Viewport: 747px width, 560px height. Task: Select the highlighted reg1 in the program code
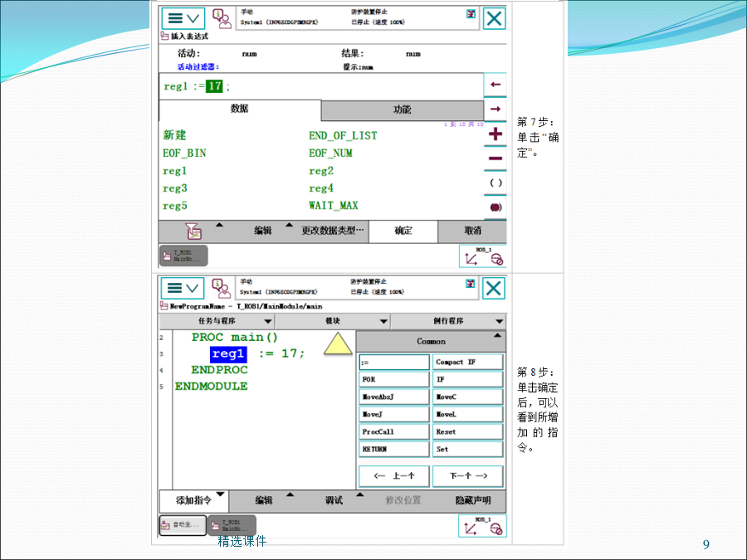(228, 354)
